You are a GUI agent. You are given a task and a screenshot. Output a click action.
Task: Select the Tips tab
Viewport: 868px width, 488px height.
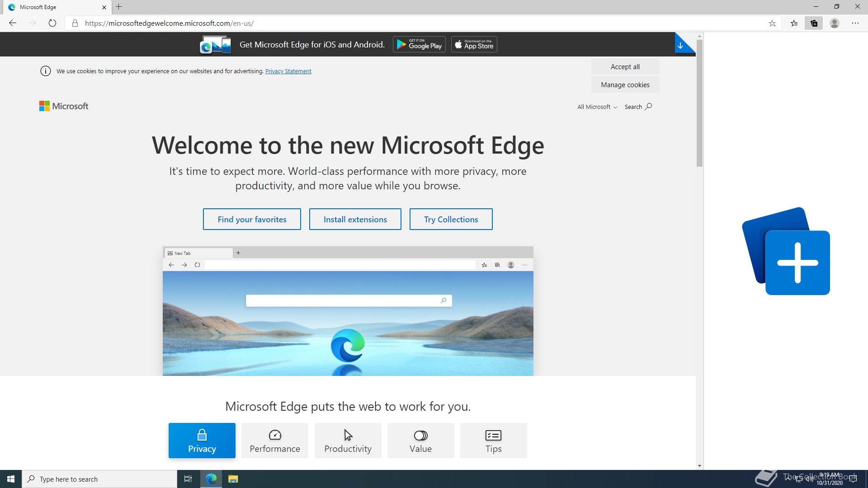click(x=493, y=441)
